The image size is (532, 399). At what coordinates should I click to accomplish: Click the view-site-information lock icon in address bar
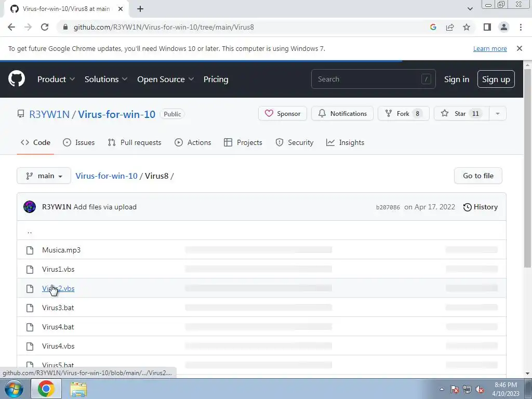pyautogui.click(x=65, y=27)
